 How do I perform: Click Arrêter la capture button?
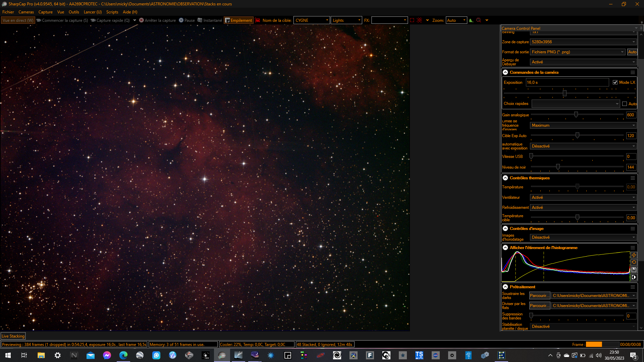tap(157, 20)
